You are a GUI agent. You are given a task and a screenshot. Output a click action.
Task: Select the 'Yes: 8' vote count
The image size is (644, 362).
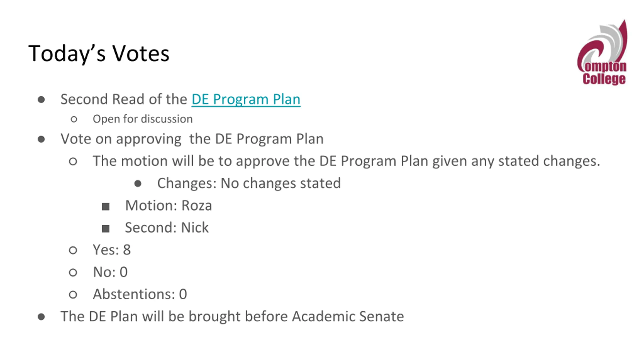coord(112,250)
